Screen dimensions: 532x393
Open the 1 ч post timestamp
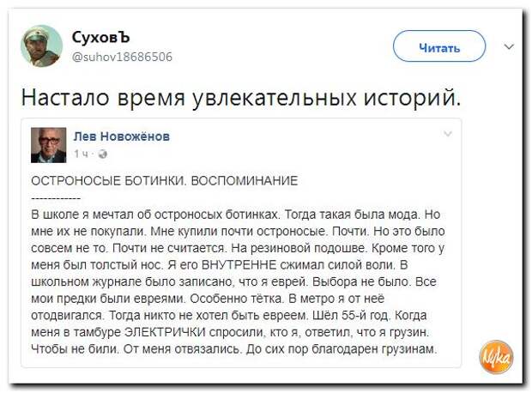(x=81, y=154)
